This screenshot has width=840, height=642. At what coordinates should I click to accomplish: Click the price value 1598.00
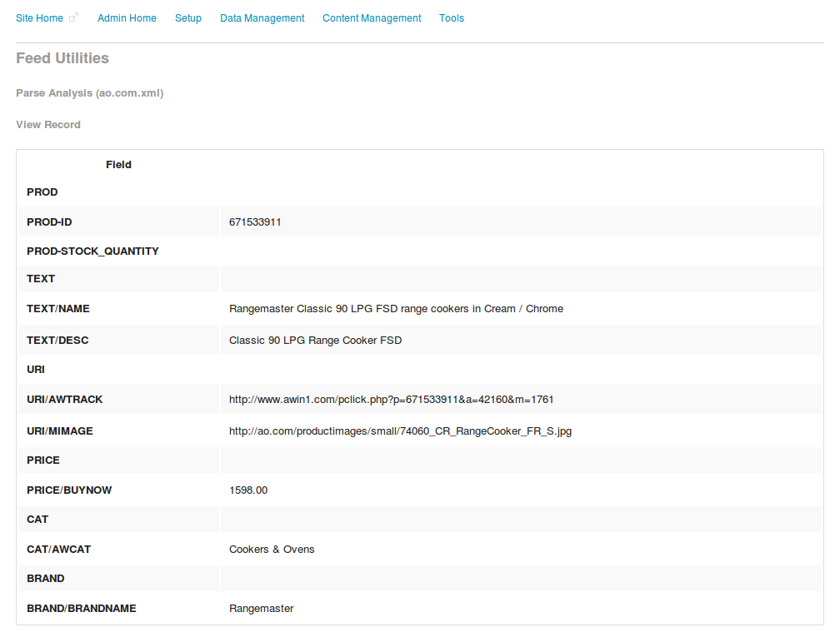tap(248, 490)
